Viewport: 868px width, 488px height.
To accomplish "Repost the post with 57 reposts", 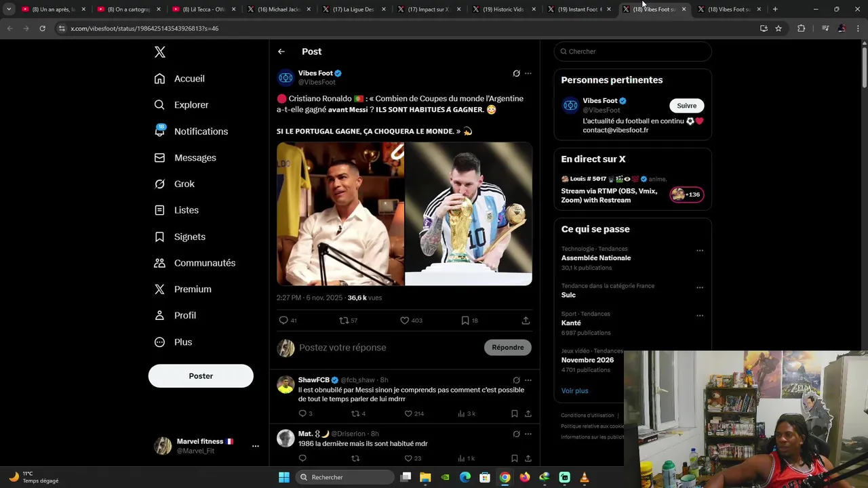I will 344,321.
